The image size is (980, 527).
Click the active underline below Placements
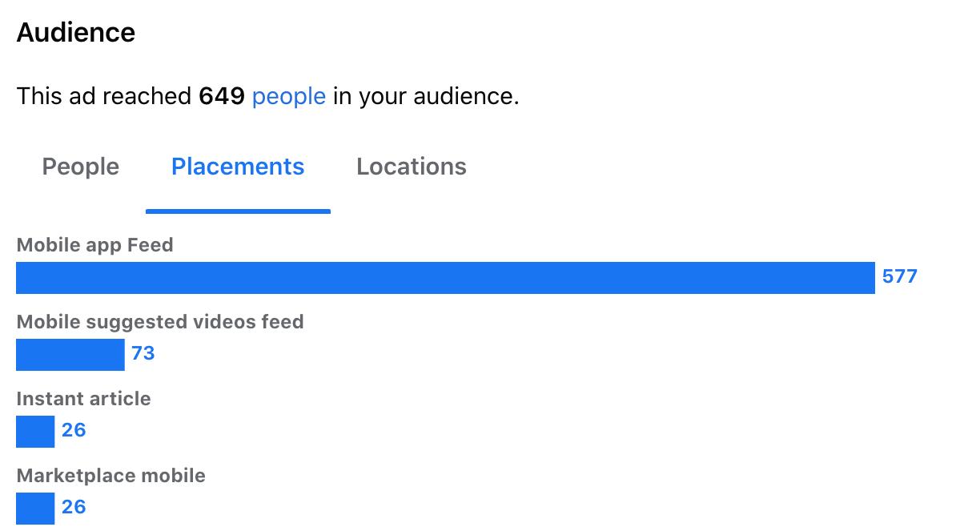point(238,211)
